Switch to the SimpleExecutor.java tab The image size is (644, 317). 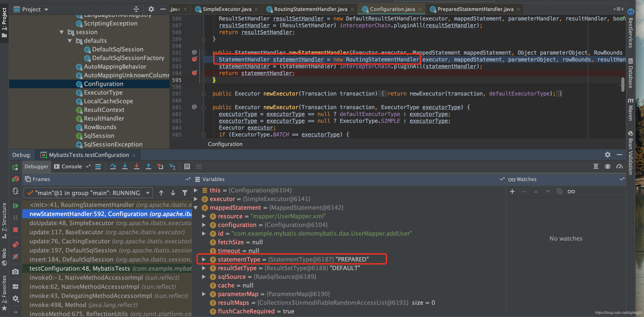(x=226, y=9)
